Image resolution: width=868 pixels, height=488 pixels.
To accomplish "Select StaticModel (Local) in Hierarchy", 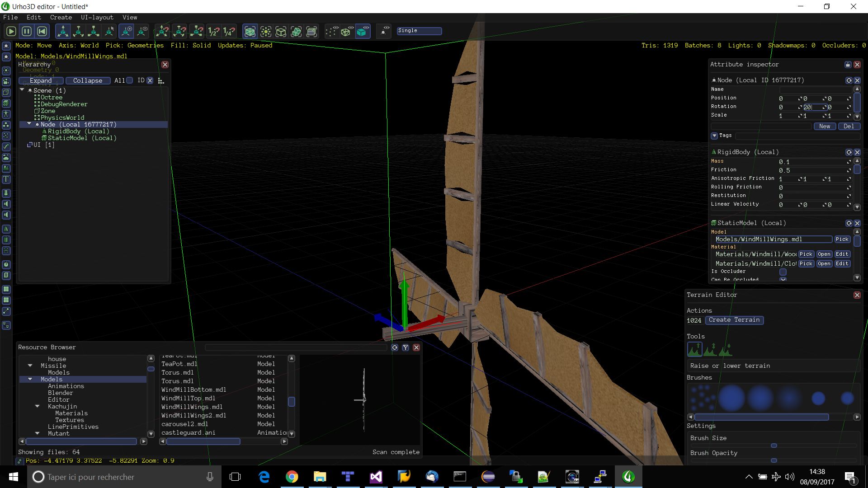I will tap(82, 138).
